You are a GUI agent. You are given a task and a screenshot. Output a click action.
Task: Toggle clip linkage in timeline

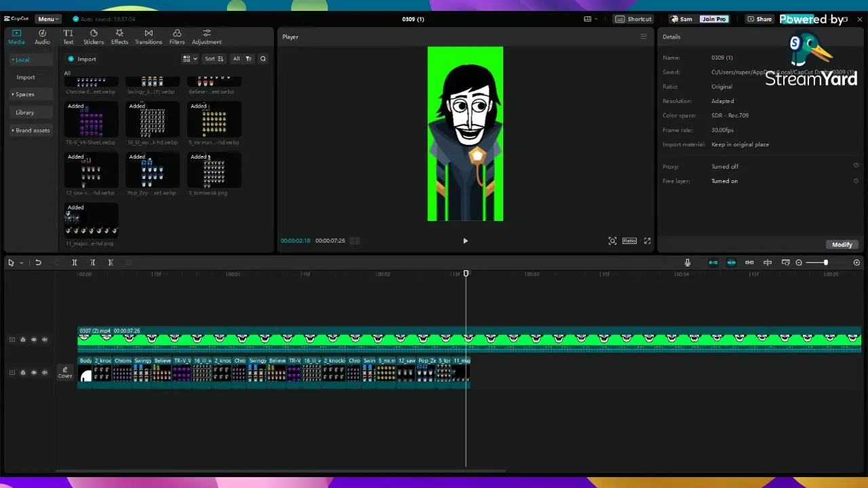click(x=749, y=262)
